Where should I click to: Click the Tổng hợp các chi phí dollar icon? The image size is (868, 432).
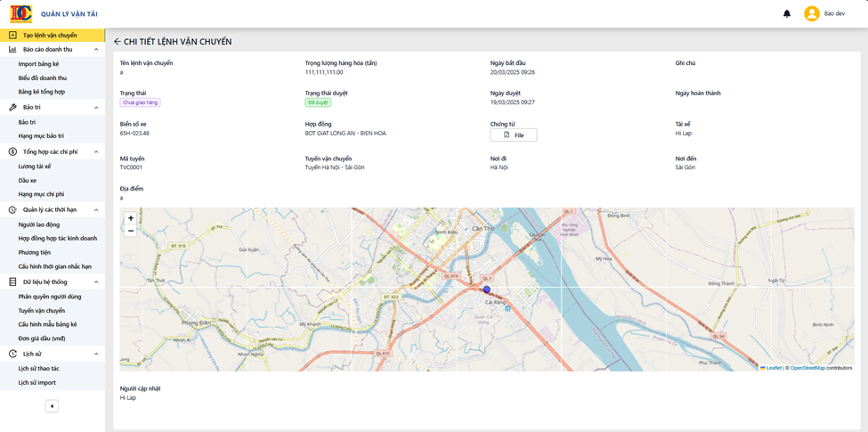point(12,151)
